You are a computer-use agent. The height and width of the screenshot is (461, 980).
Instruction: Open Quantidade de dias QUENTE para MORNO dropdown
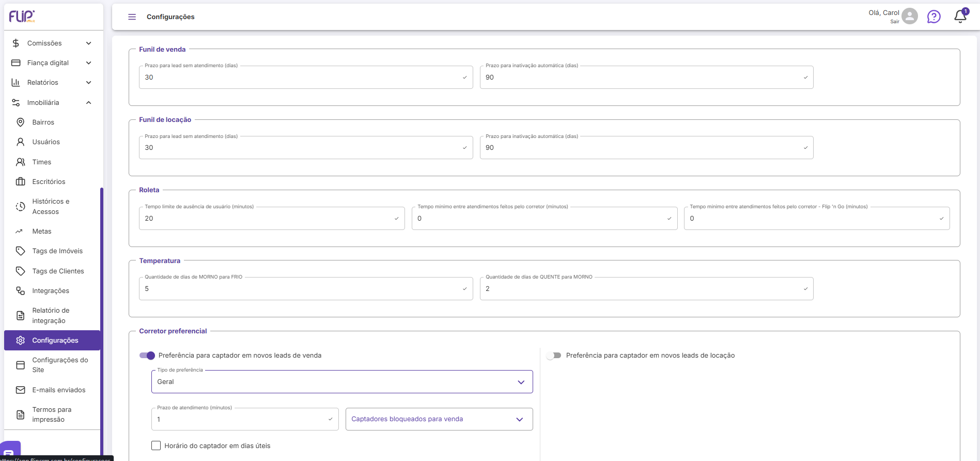click(647, 289)
